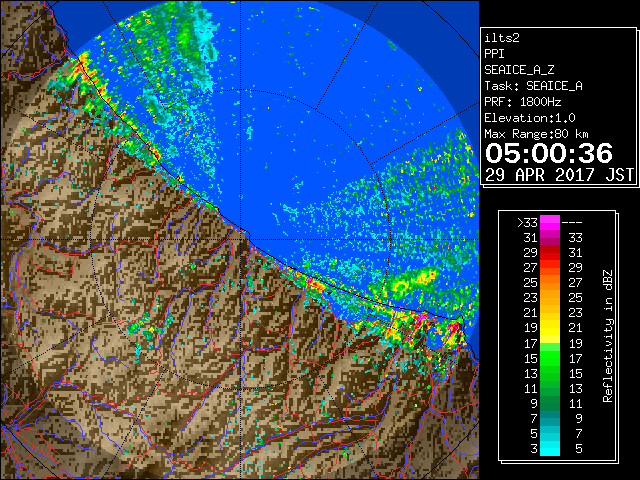Click the magenta >33 color swatch
The width and height of the screenshot is (640, 480).
(x=550, y=222)
